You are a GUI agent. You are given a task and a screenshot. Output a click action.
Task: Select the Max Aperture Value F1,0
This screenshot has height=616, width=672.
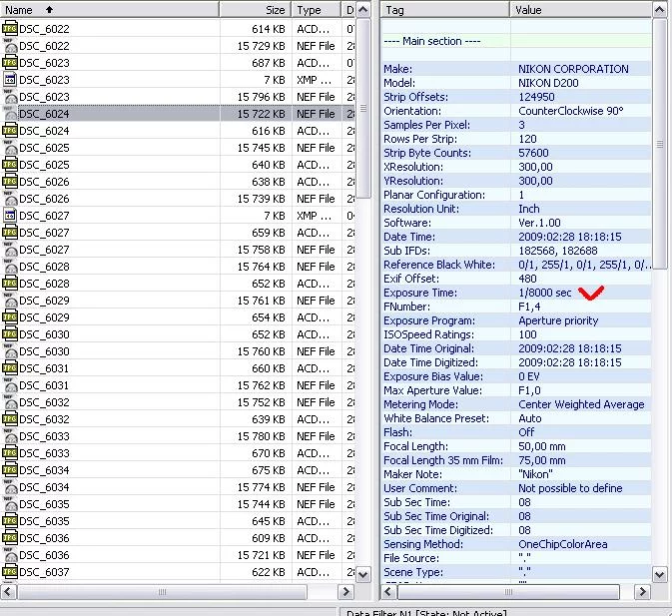tap(529, 390)
